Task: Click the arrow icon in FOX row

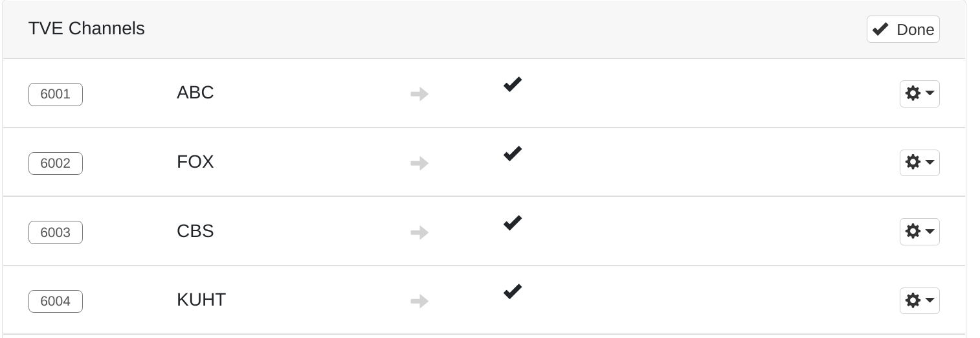Action: click(419, 163)
